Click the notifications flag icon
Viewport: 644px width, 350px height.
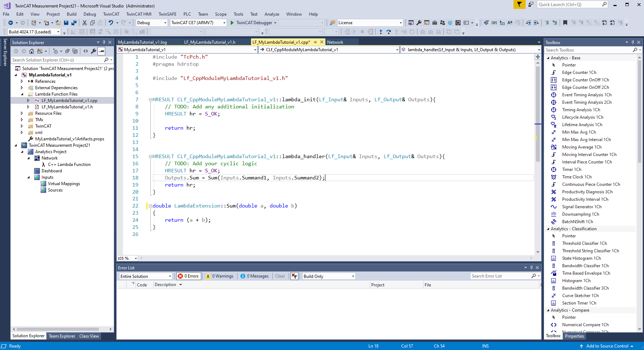(x=519, y=5)
